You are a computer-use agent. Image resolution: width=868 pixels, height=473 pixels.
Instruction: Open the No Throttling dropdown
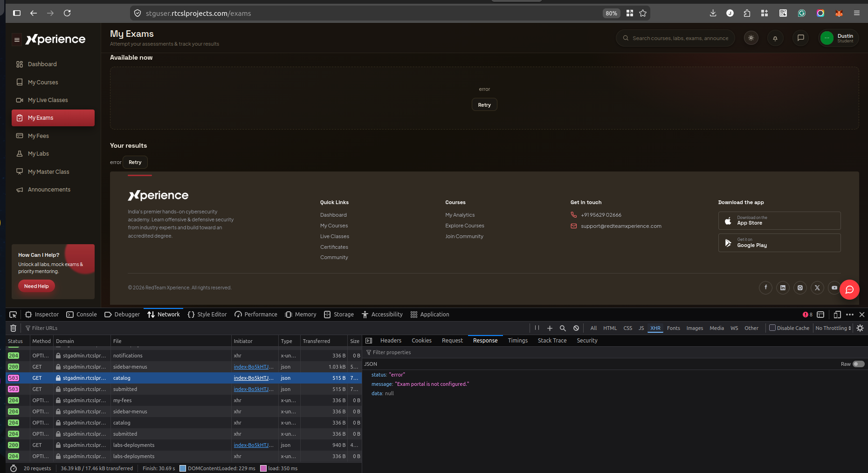point(833,328)
